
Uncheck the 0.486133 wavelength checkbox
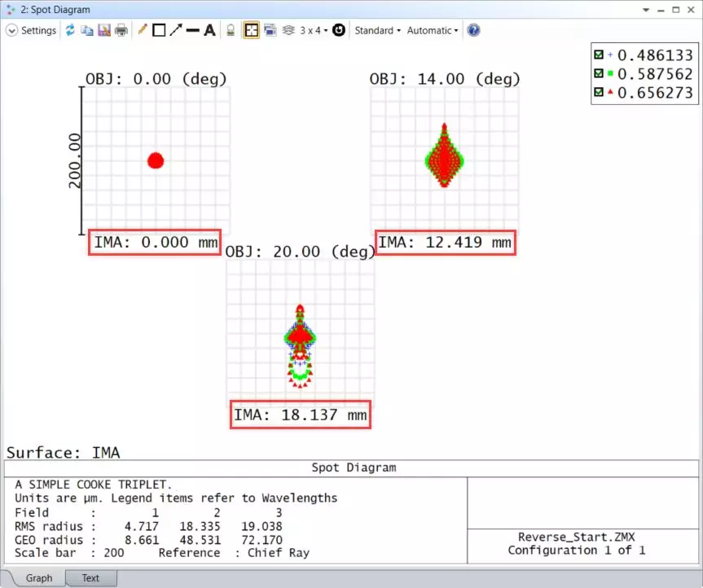click(600, 55)
